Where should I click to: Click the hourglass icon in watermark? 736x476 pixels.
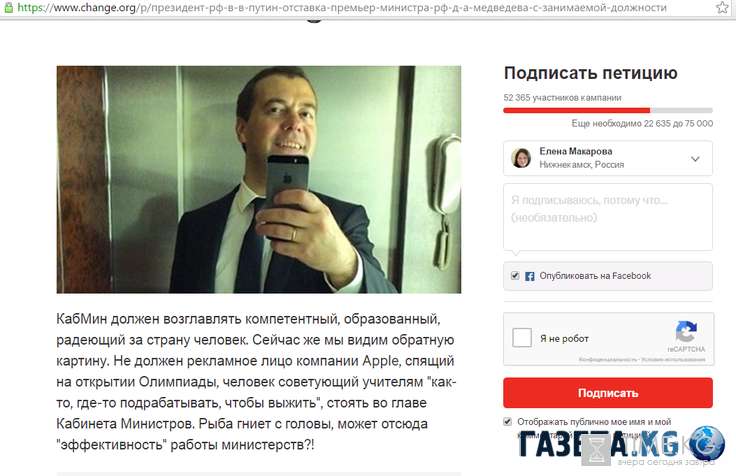coord(596,450)
